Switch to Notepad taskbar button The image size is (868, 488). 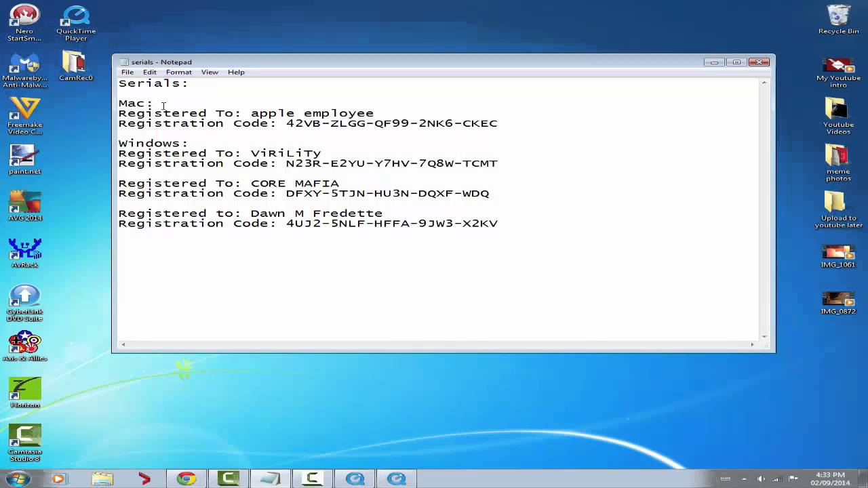click(270, 479)
